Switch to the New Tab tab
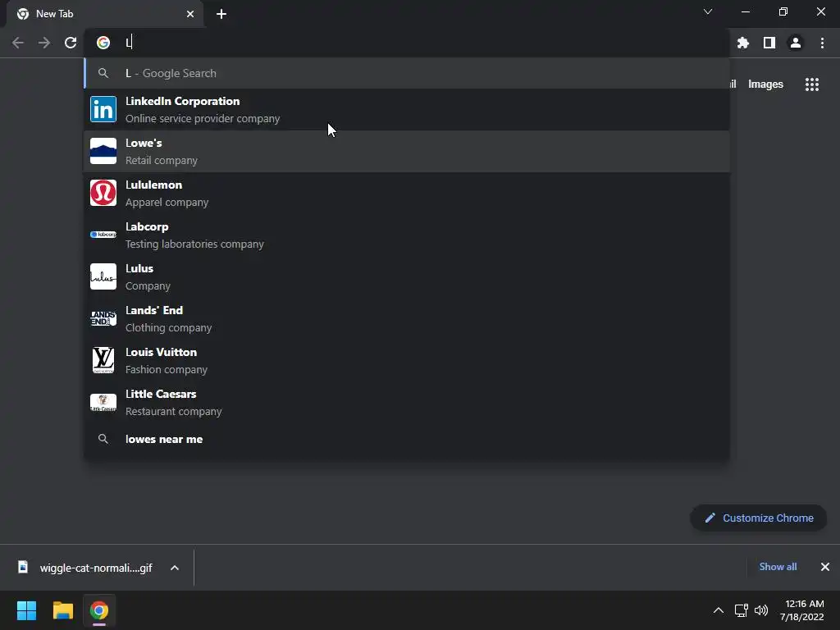The image size is (840, 630). point(104,14)
